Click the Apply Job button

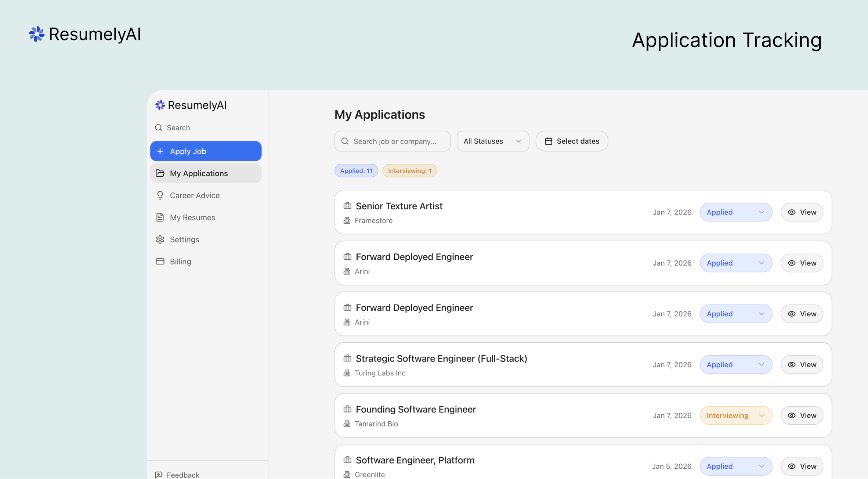206,151
